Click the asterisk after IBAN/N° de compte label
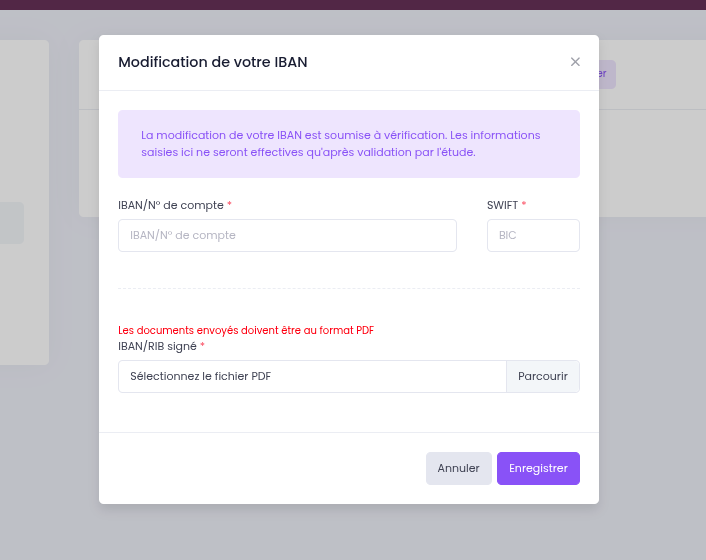 click(x=229, y=204)
